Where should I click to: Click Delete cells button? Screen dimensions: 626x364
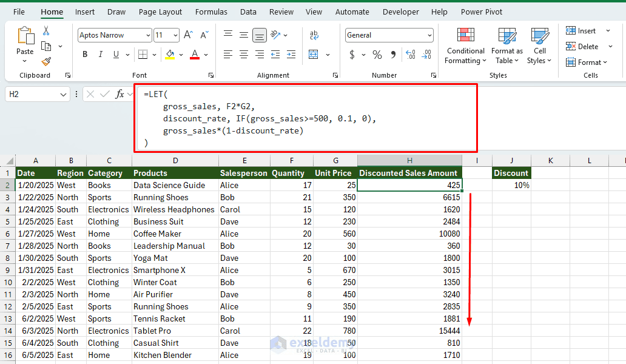pyautogui.click(x=582, y=47)
